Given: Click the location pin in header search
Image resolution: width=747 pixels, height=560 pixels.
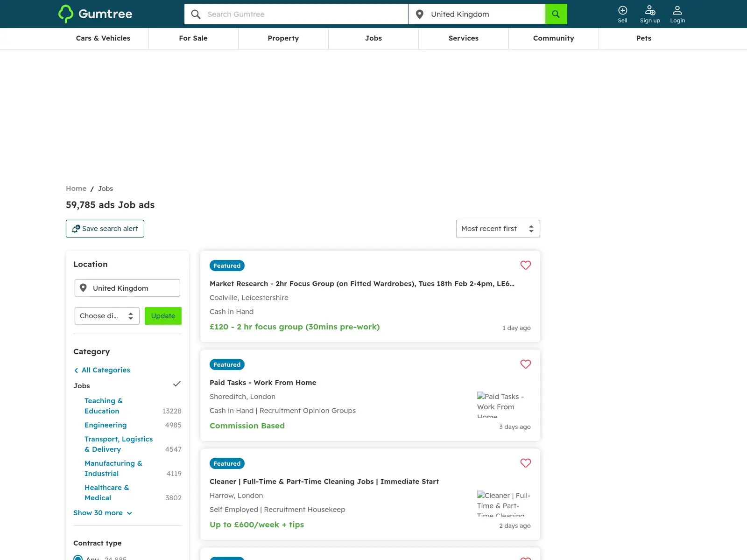Looking at the screenshot, I should pos(420,14).
